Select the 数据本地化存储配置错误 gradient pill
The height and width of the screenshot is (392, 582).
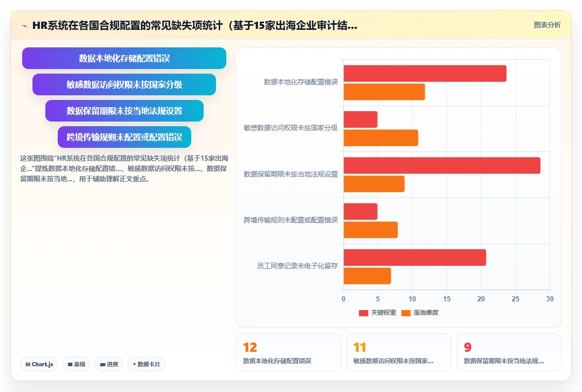(x=124, y=58)
